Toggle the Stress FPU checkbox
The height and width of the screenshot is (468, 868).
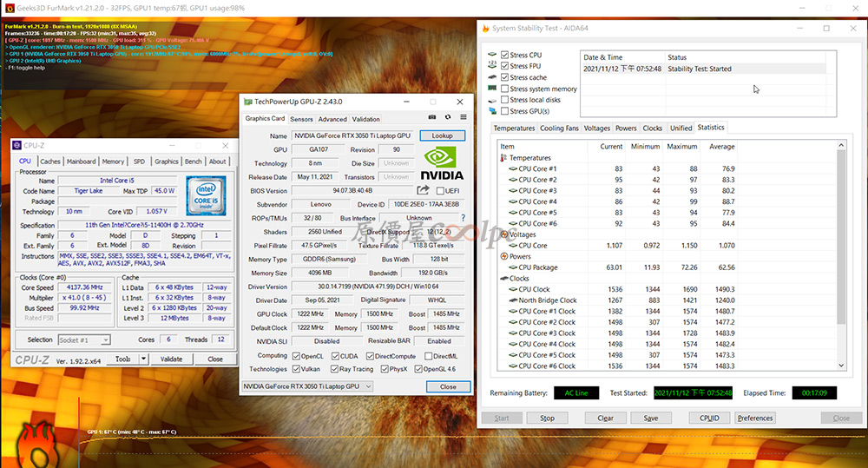[x=504, y=66]
